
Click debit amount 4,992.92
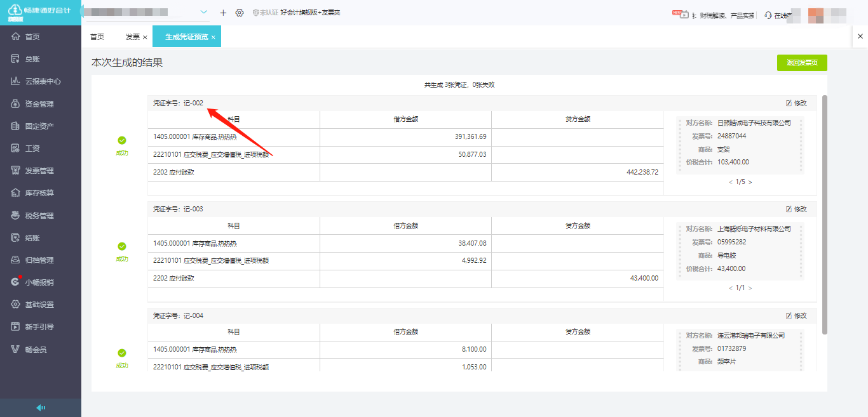pyautogui.click(x=474, y=260)
